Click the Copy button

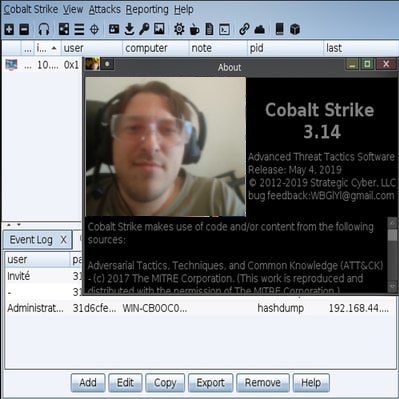point(165,383)
